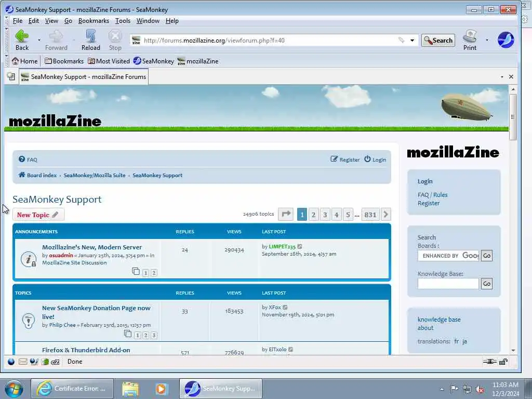This screenshot has width=532, height=399.
Task: Open ChatZilla status bar icon
Action: click(55, 362)
